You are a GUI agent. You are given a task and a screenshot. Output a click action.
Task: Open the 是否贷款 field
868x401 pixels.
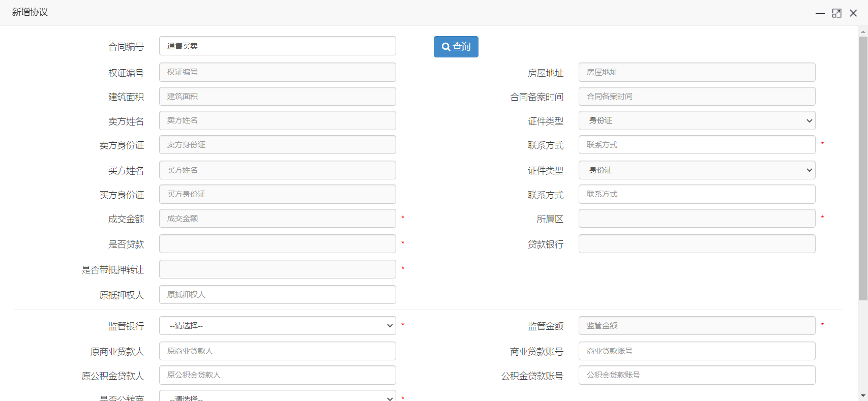278,244
